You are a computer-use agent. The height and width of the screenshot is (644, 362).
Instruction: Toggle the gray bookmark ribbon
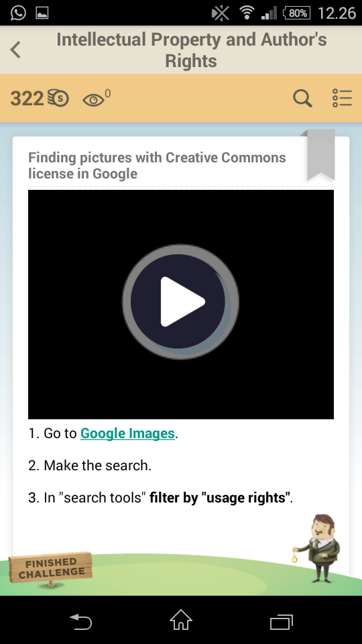pyautogui.click(x=320, y=154)
